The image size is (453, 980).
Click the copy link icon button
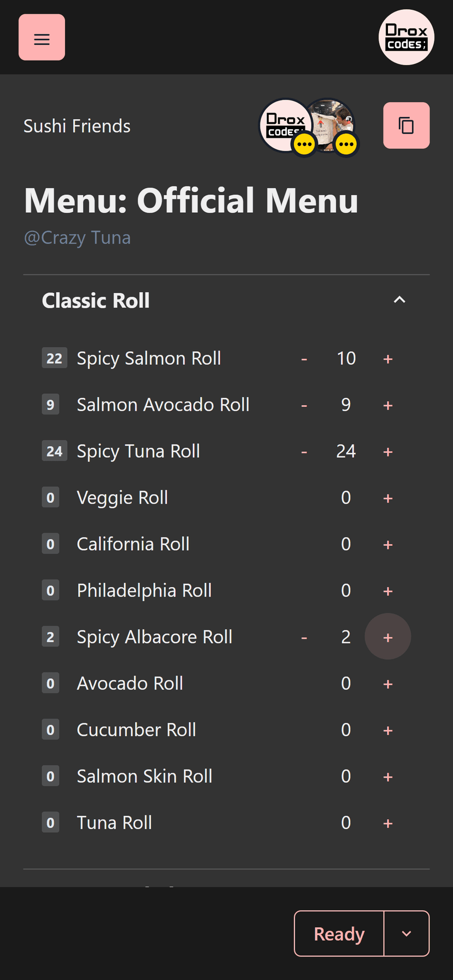click(406, 125)
